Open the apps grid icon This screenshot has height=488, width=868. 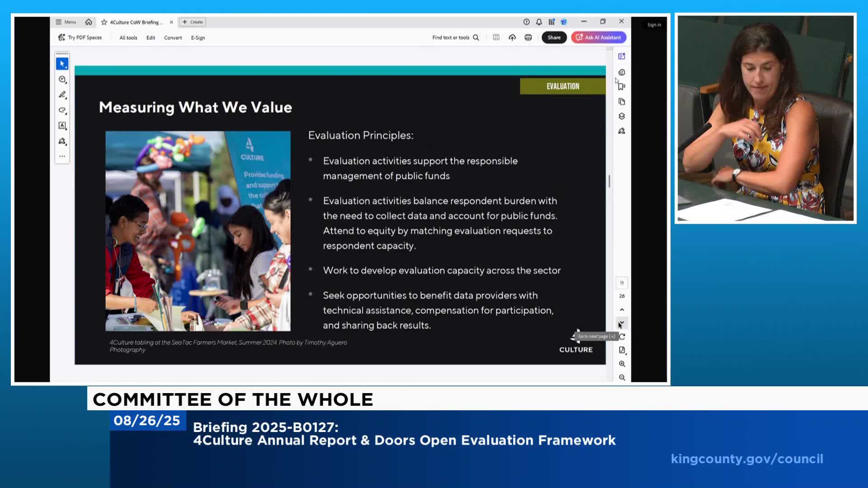tap(552, 22)
